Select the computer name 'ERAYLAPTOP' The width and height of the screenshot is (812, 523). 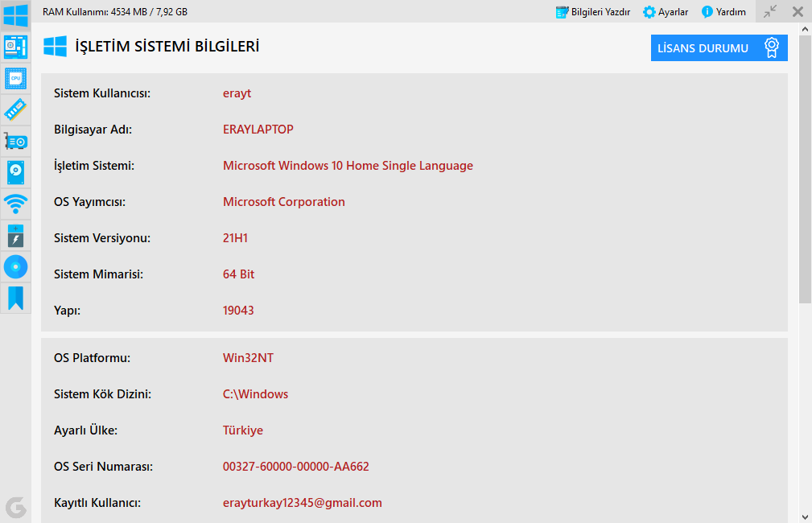(x=258, y=130)
